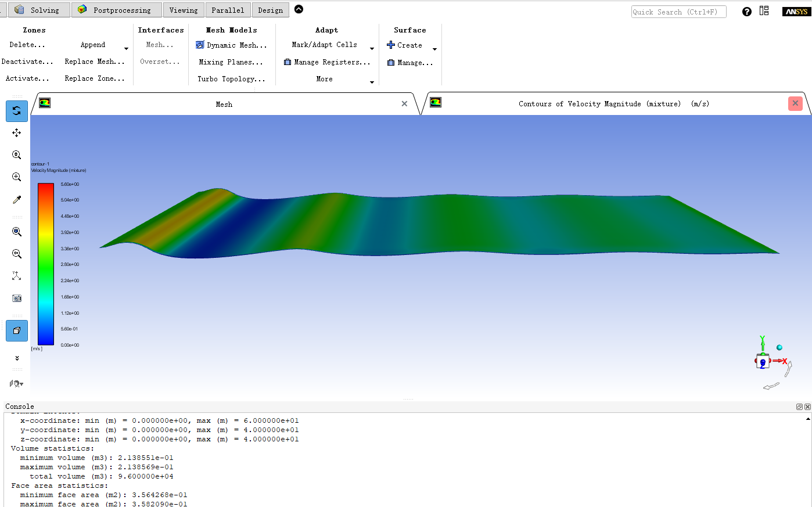The height and width of the screenshot is (507, 812).
Task: Click the Fit to Window icon
Action: [17, 232]
